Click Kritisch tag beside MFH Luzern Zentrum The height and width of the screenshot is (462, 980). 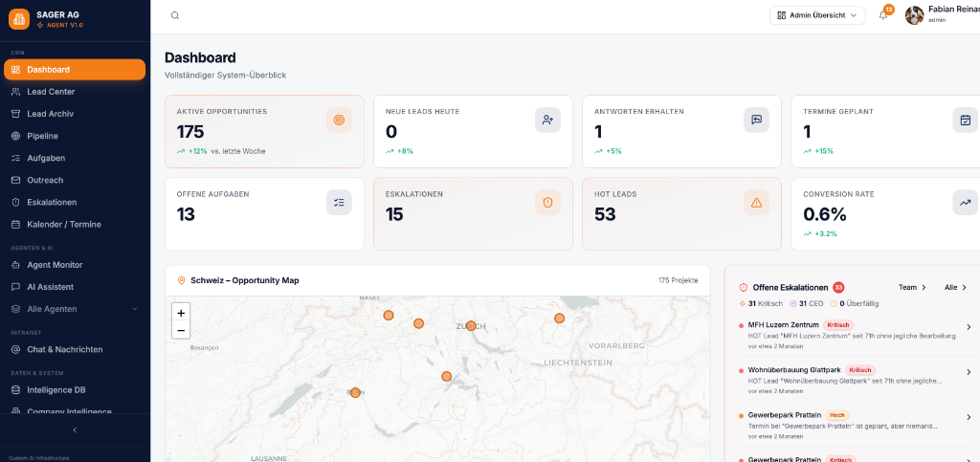pos(838,324)
